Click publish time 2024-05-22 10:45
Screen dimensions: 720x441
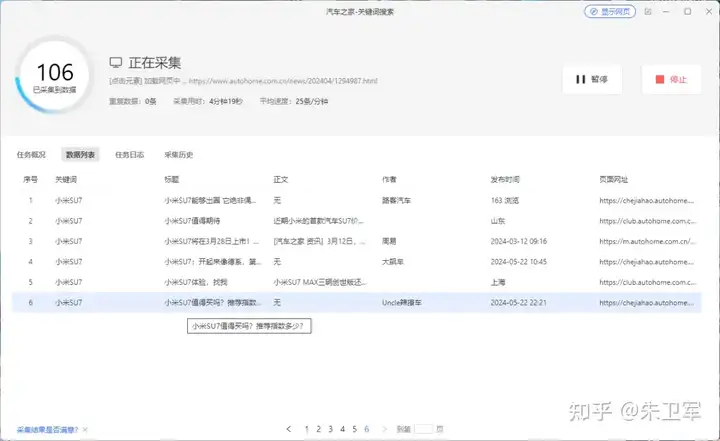[x=518, y=262]
